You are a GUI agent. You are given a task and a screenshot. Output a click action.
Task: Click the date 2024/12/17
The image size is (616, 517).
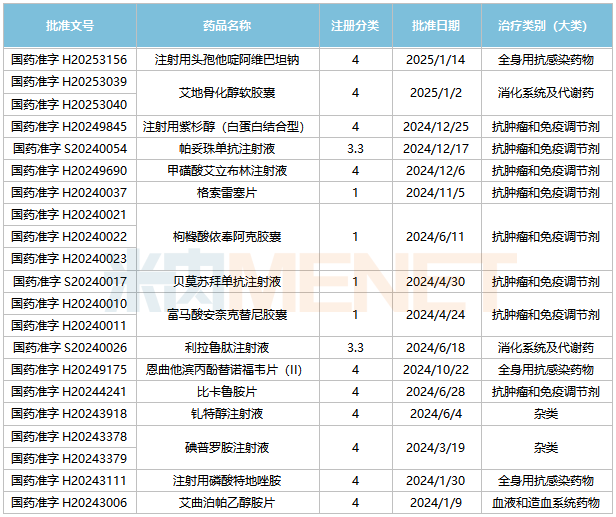(x=436, y=148)
